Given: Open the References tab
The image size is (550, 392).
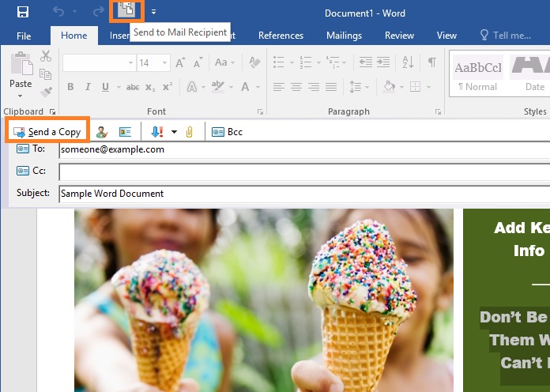Looking at the screenshot, I should 281,36.
